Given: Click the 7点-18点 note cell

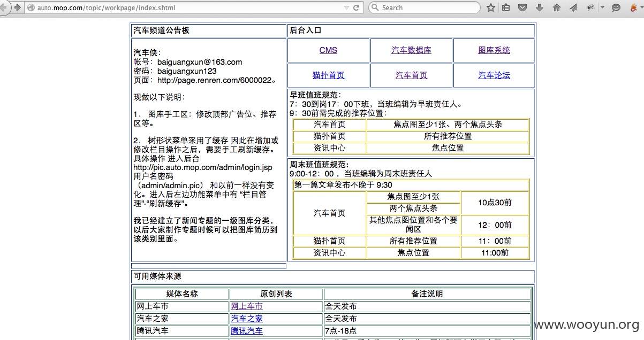Looking at the screenshot, I should tap(427, 331).
